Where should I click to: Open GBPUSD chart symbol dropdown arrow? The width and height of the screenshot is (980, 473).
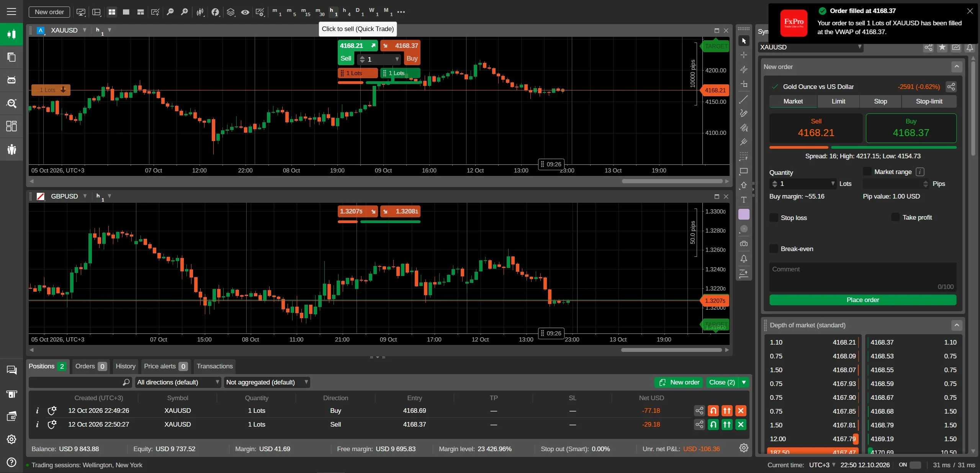[85, 196]
